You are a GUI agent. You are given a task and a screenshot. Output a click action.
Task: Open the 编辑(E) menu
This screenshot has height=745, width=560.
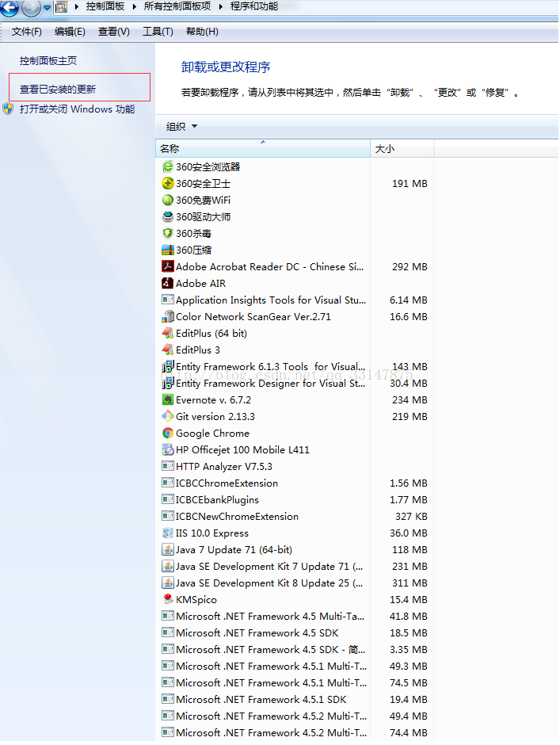click(x=70, y=32)
